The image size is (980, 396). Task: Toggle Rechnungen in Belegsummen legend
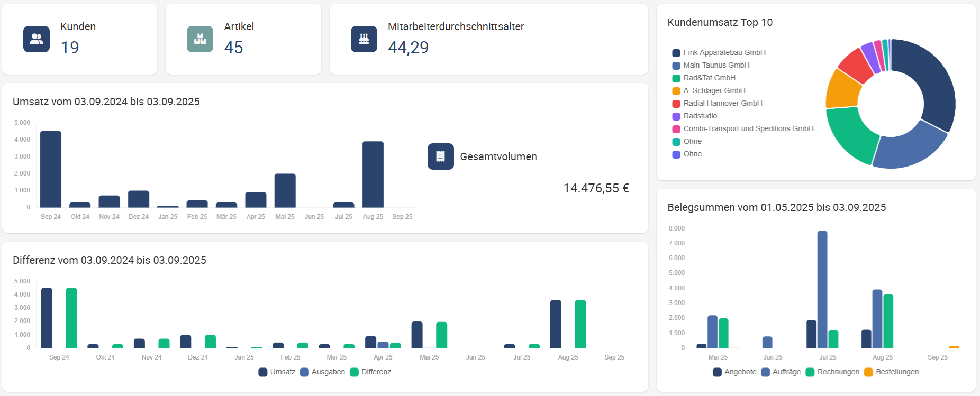click(832, 372)
